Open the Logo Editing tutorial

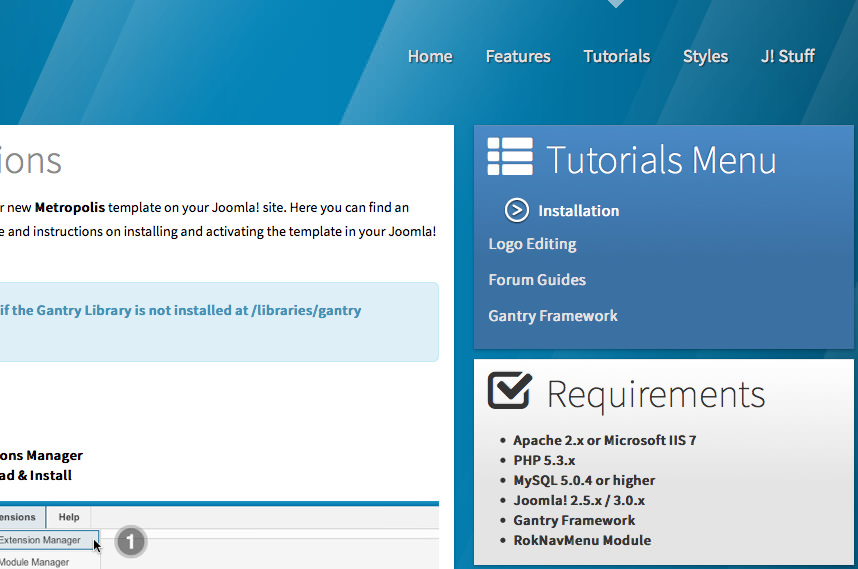pos(532,244)
